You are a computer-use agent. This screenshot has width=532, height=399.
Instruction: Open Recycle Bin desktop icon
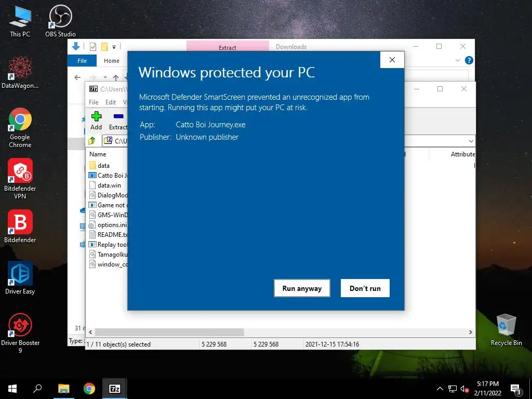point(506,330)
